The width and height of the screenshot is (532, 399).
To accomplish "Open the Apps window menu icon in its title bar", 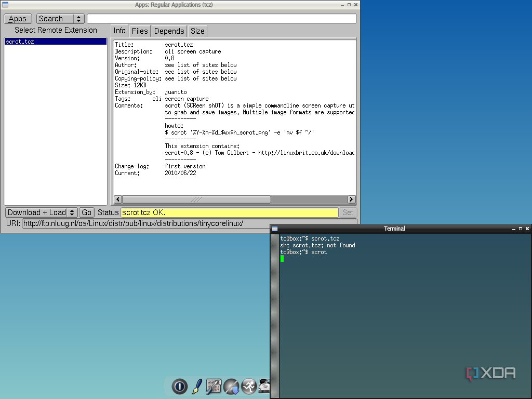I will point(4,5).
